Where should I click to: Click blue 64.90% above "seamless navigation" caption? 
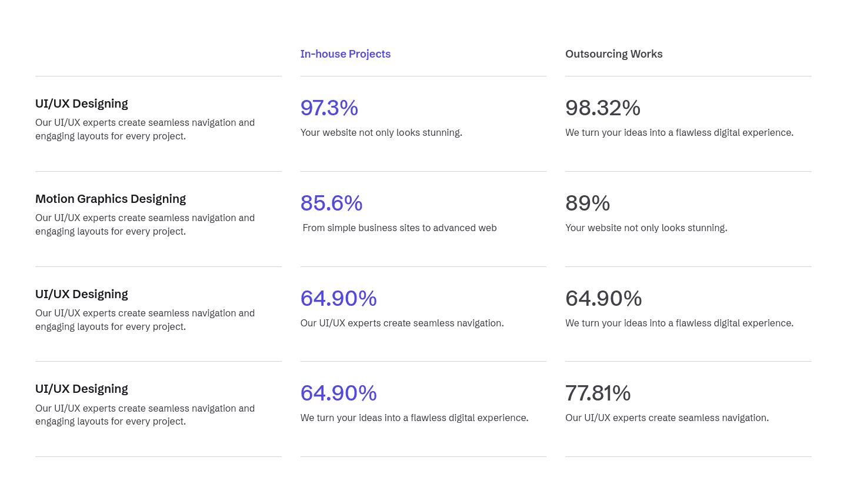pyautogui.click(x=338, y=299)
